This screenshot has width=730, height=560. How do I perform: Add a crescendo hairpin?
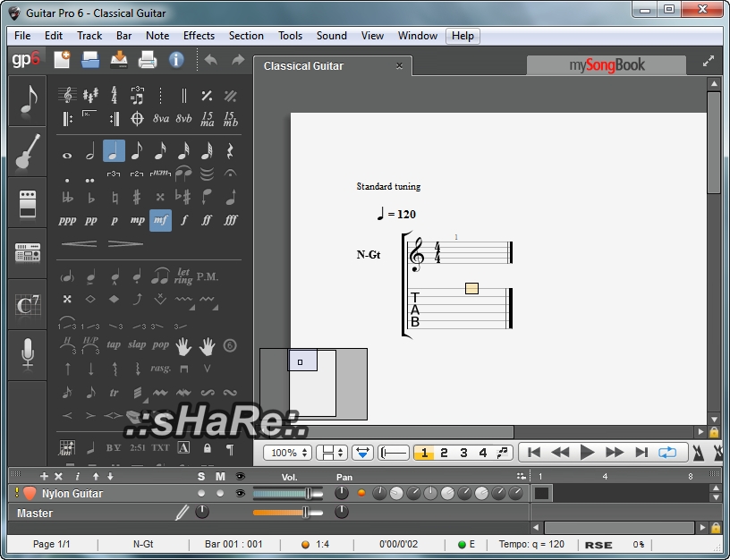79,243
